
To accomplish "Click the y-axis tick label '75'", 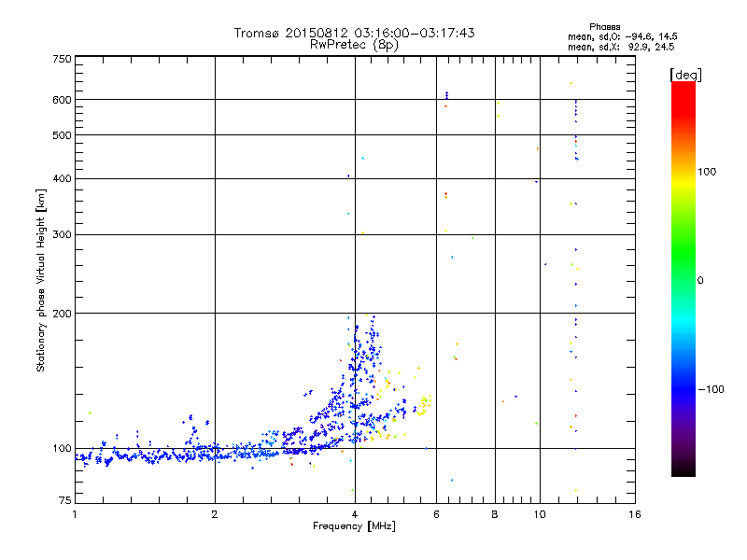I will tap(65, 500).
